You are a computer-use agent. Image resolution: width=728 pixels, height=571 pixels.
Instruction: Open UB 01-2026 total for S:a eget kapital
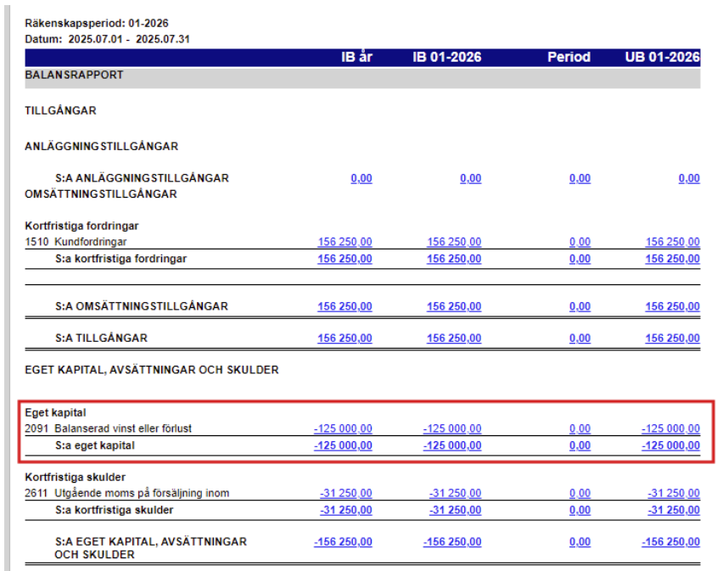point(670,445)
